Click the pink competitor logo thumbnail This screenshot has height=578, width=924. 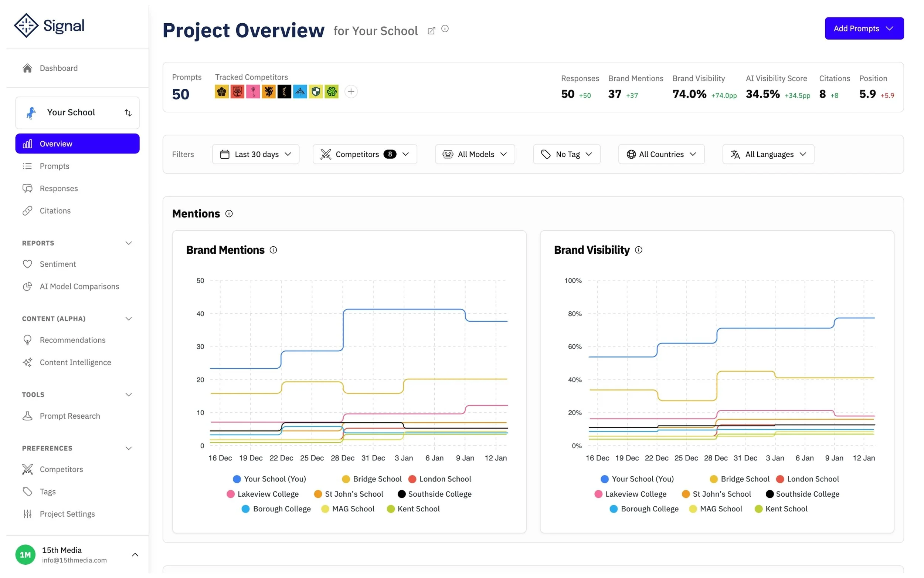253,92
